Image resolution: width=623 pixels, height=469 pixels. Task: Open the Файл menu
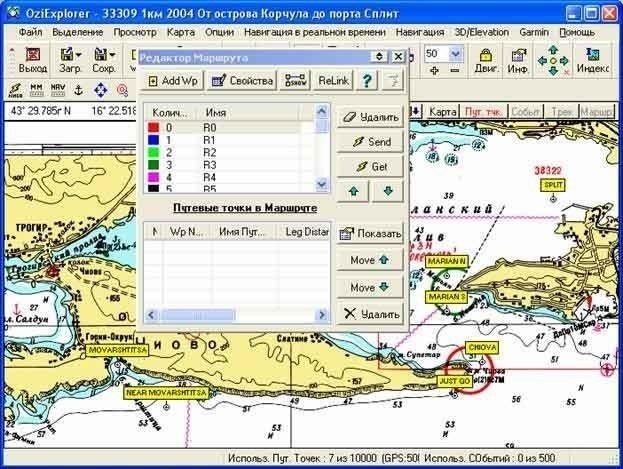(30, 32)
